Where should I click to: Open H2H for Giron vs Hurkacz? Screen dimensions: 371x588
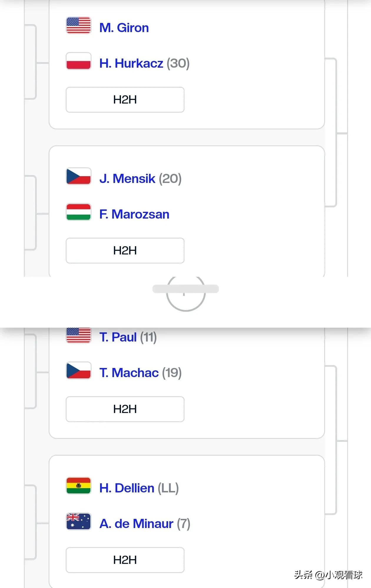click(x=125, y=100)
